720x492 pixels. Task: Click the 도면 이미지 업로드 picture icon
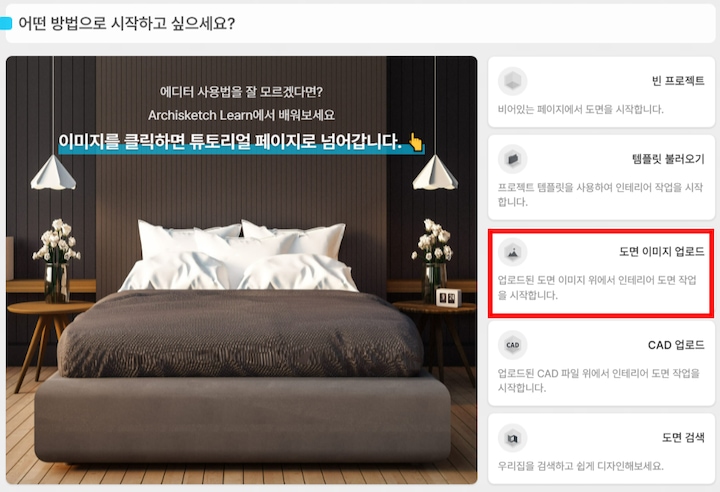point(512,252)
